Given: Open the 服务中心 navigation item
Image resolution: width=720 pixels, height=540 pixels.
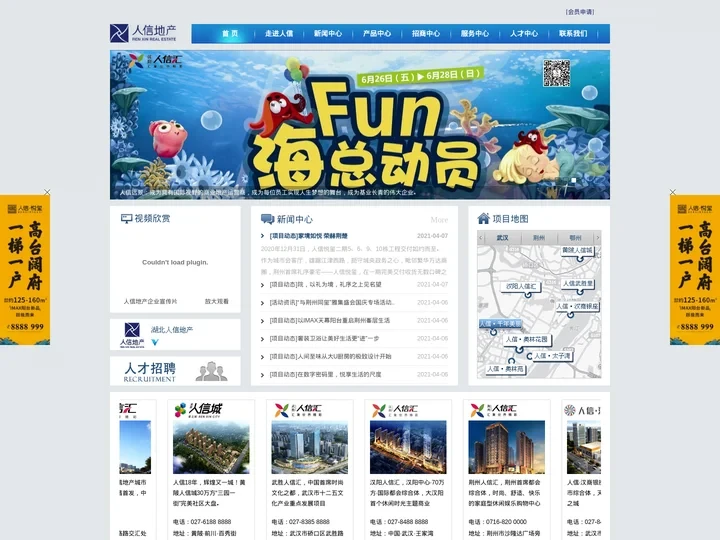Looking at the screenshot, I should click(x=475, y=34).
